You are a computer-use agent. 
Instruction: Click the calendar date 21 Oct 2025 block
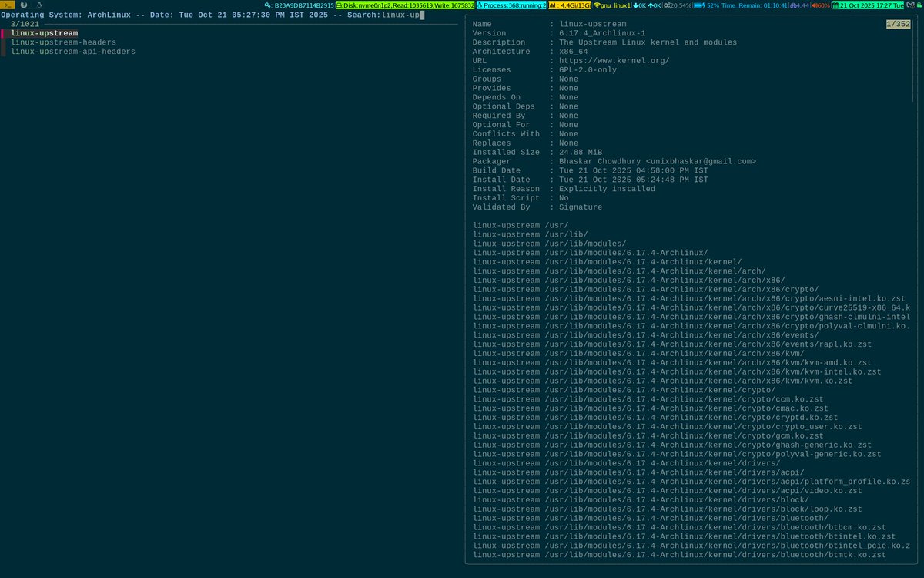coord(868,5)
